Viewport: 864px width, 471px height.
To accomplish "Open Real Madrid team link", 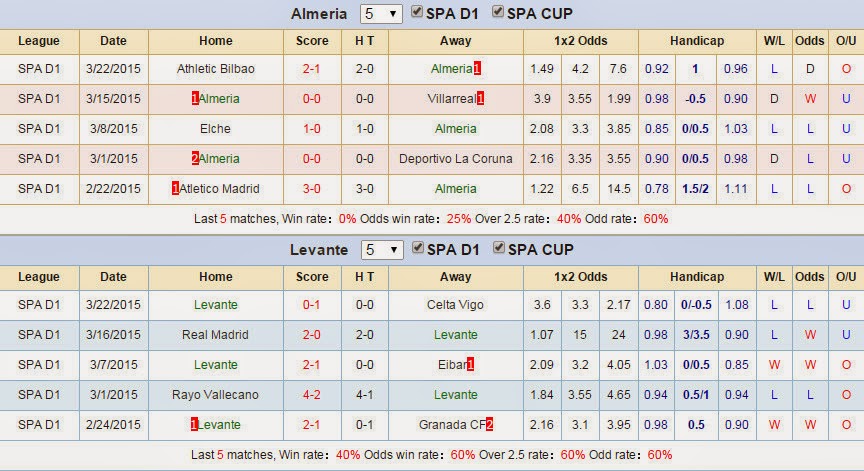I will (x=215, y=335).
